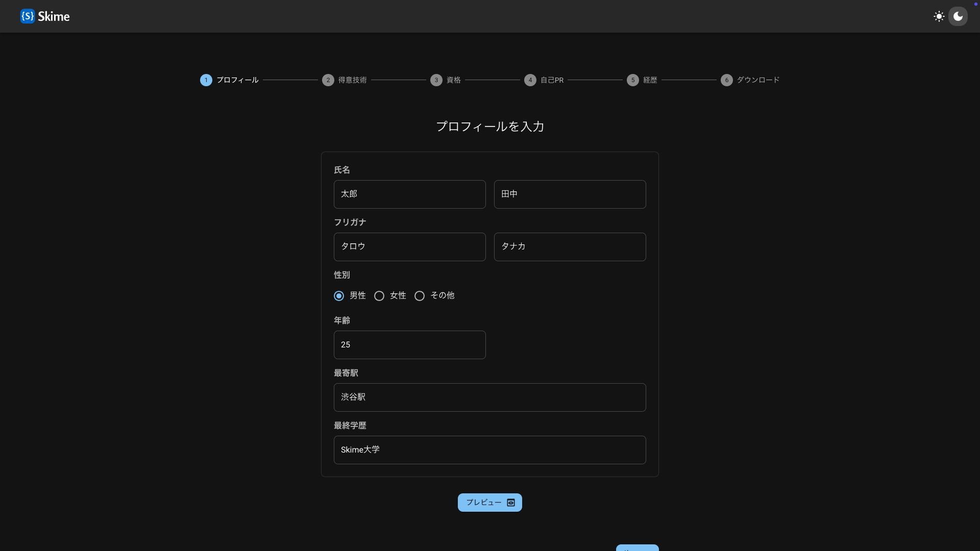Click the 太郎 name field
The image size is (980, 551).
pyautogui.click(x=409, y=194)
